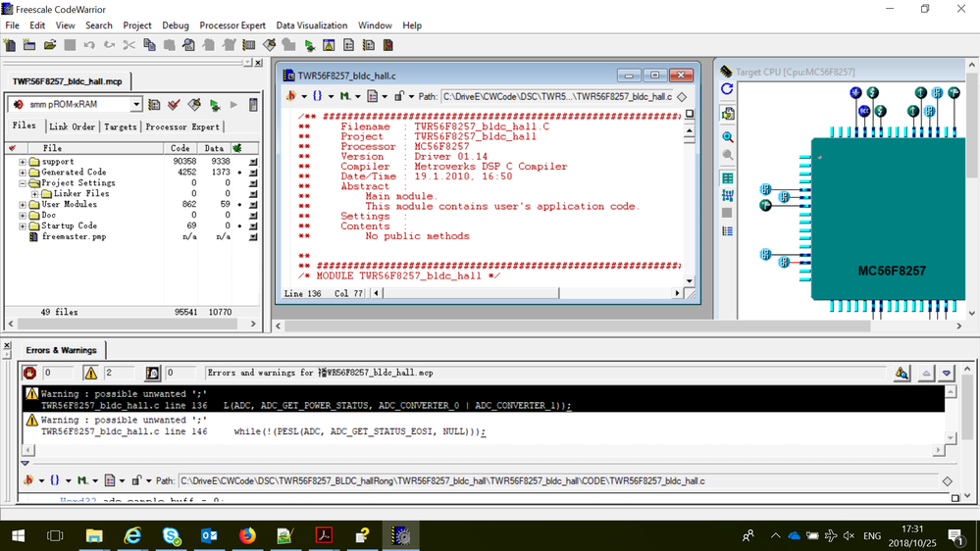Open File Explorer from the taskbar
980x551 pixels.
[94, 536]
